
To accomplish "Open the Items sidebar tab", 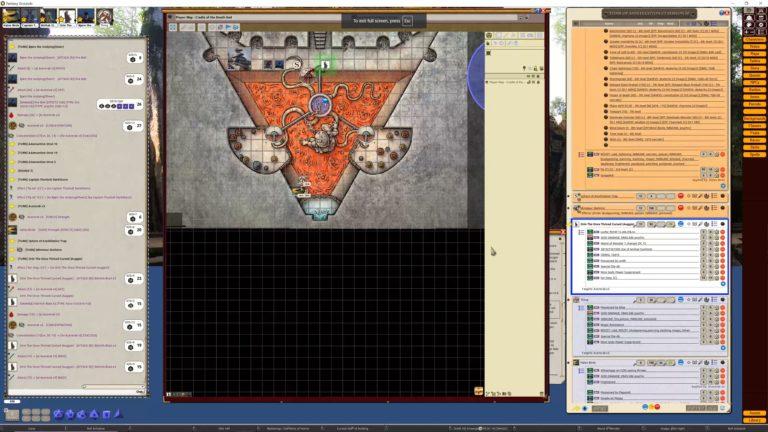I will (x=754, y=97).
